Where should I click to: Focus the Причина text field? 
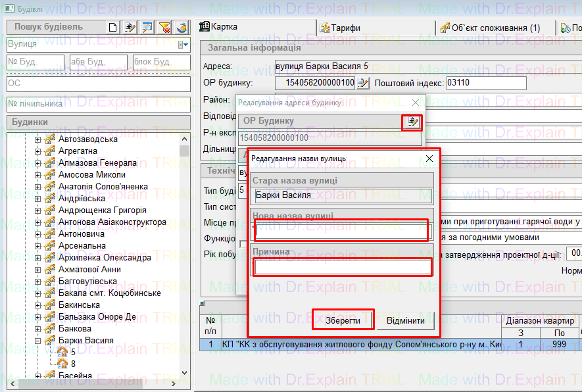(x=343, y=267)
